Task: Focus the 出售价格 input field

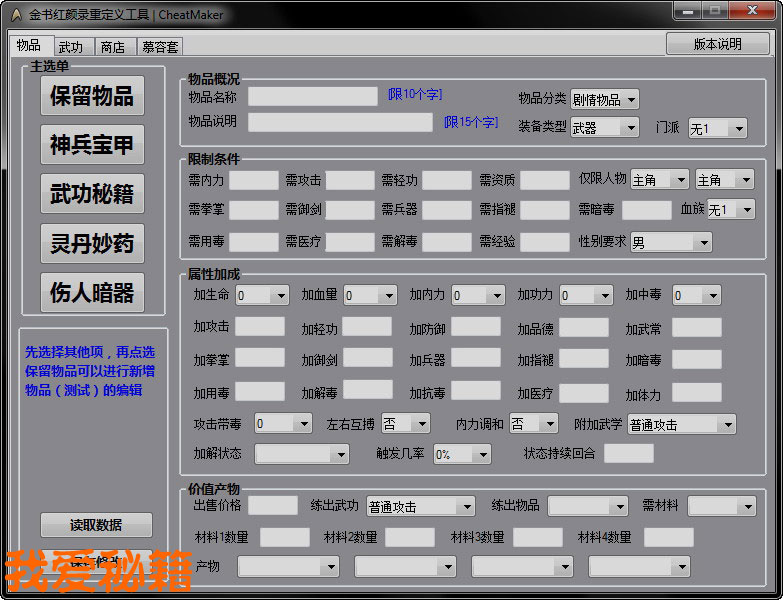Action: 272,506
